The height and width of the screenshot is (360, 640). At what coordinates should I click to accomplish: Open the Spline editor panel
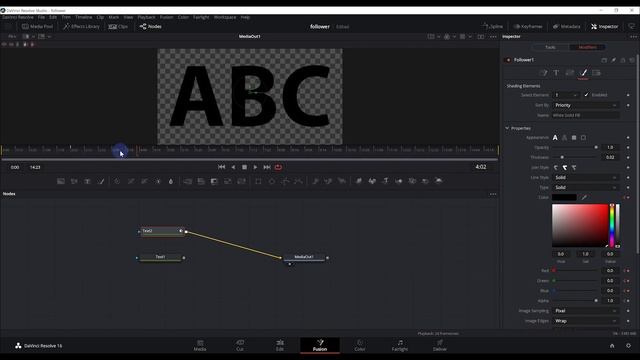pos(492,27)
